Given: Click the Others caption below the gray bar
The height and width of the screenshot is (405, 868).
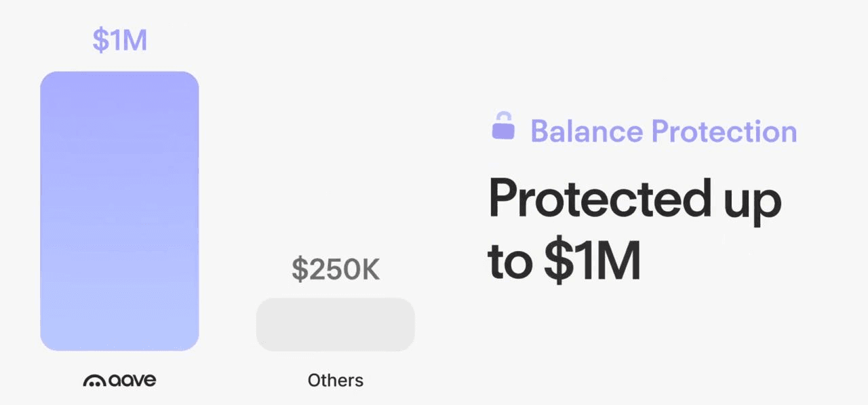Looking at the screenshot, I should 336,381.
